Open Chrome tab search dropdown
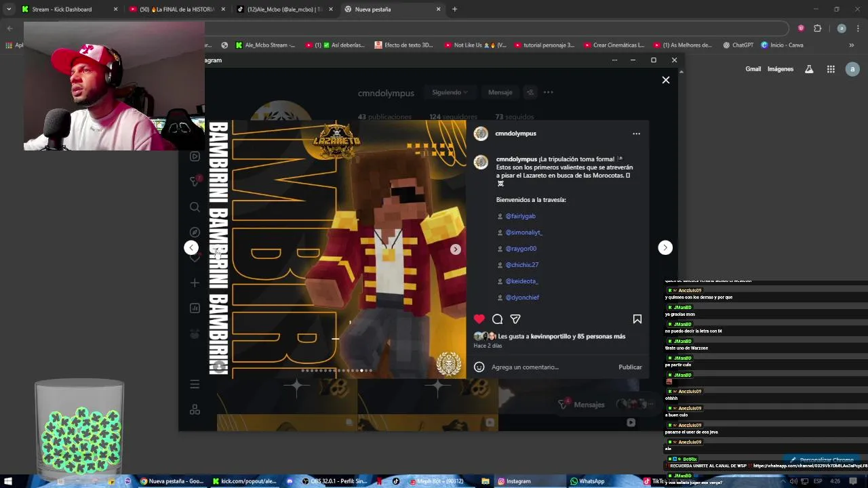Viewport: 868px width, 488px height. coord(8,9)
